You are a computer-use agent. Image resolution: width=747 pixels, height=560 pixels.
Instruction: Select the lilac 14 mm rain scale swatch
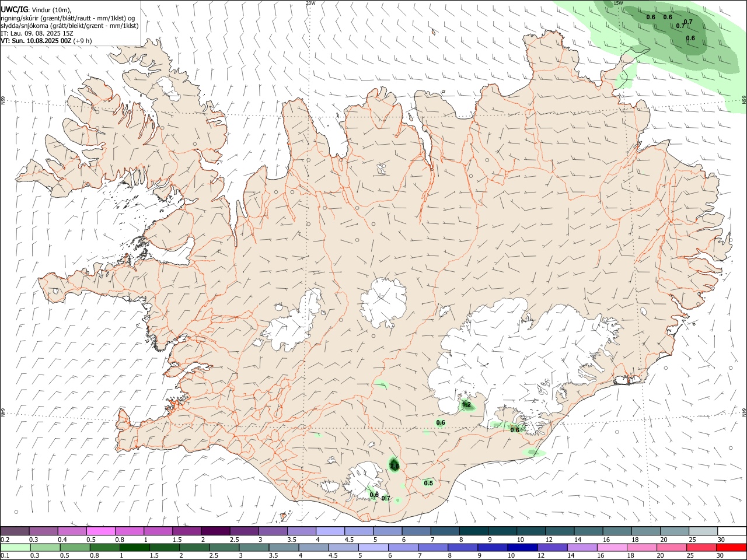(x=582, y=547)
